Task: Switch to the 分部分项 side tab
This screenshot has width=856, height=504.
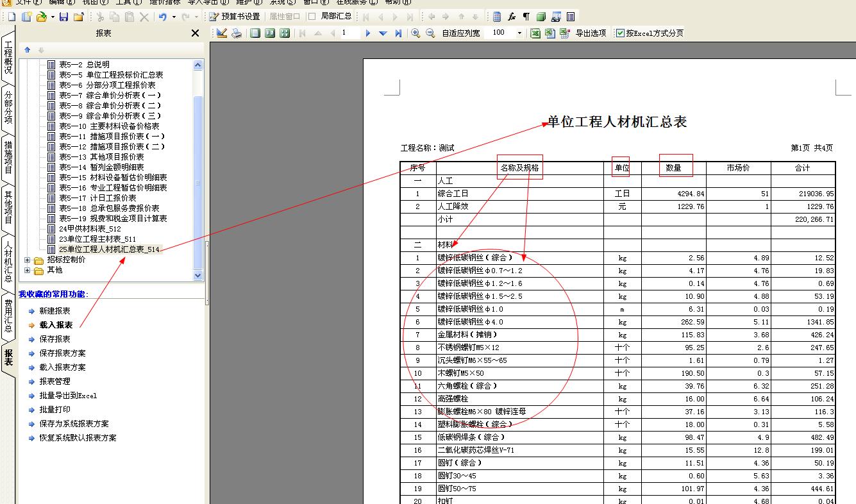Action: pyautogui.click(x=8, y=108)
